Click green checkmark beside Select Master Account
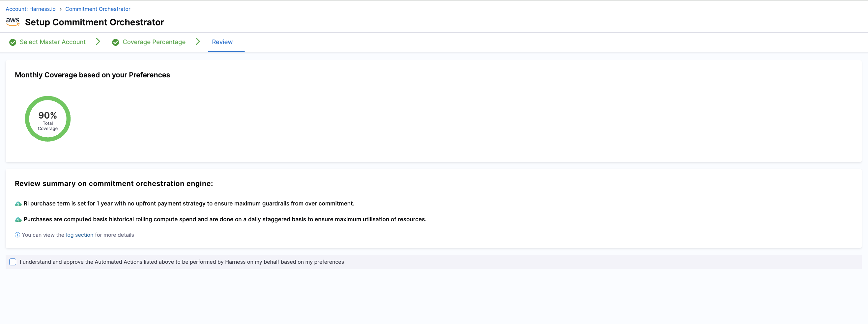The height and width of the screenshot is (324, 868). 13,42
